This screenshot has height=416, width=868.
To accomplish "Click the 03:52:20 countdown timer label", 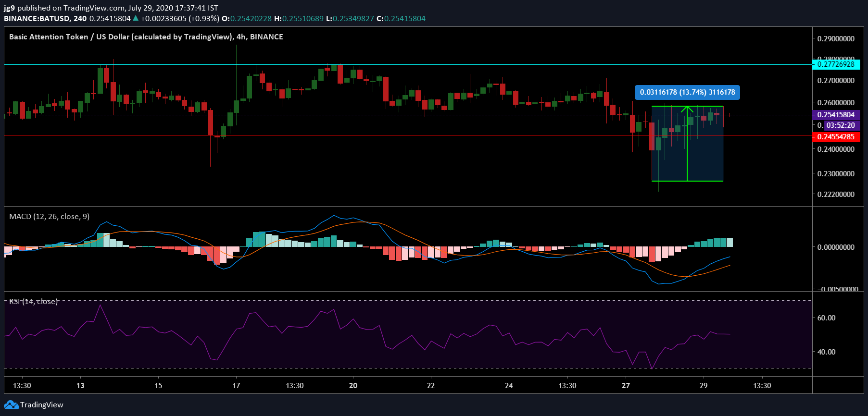I will tap(841, 125).
